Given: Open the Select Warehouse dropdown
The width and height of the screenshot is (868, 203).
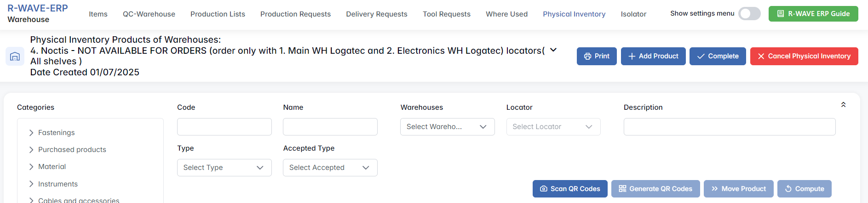Looking at the screenshot, I should (447, 127).
